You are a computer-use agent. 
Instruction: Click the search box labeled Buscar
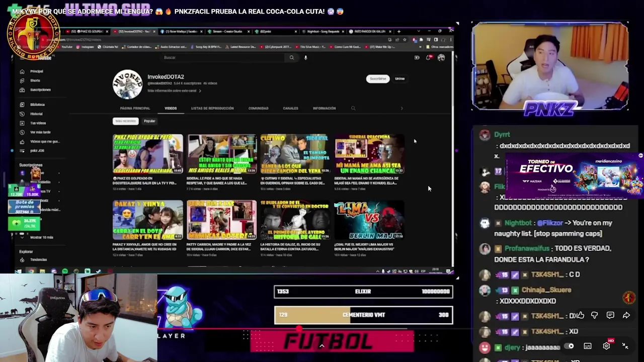click(x=224, y=57)
